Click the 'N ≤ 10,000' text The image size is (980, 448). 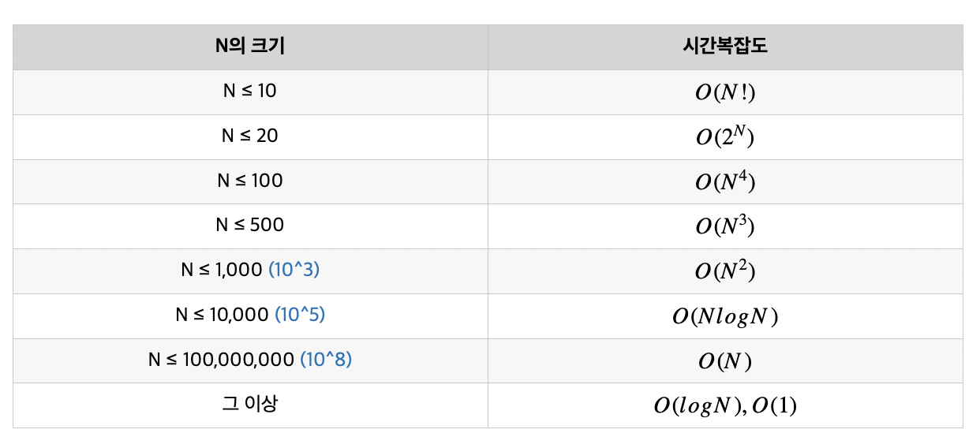click(x=222, y=315)
